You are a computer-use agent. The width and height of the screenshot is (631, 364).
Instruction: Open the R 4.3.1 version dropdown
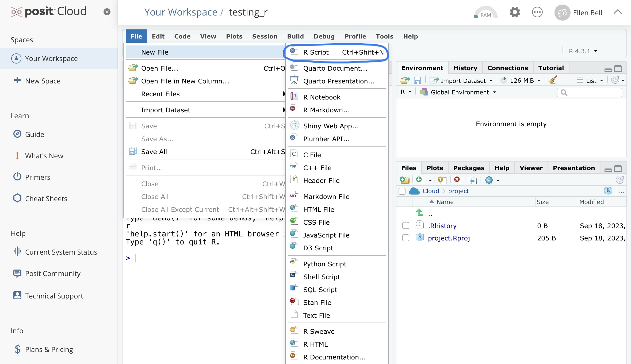[x=583, y=51]
